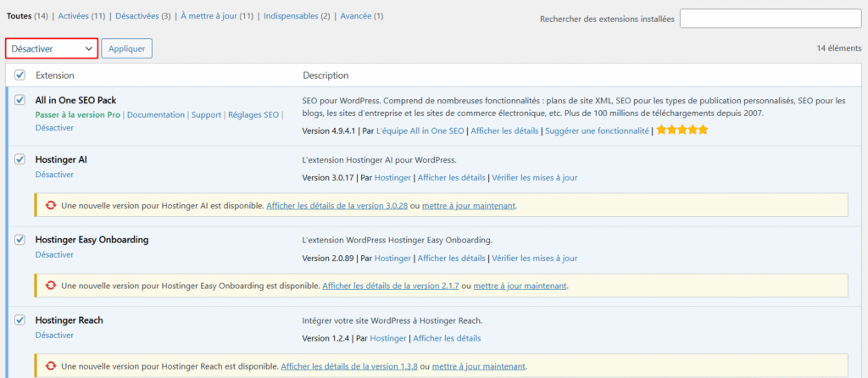Click the Extension column header
This screenshot has height=378, width=868.
(x=55, y=75)
